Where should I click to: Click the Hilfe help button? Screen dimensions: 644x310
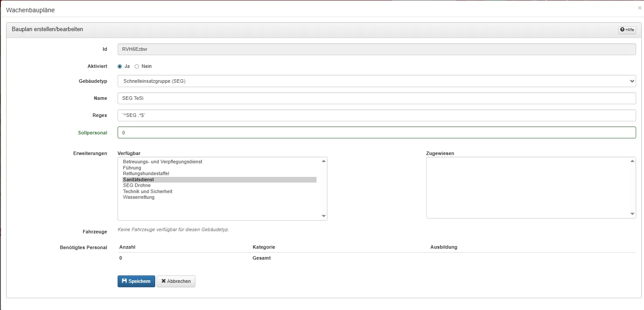[x=627, y=30]
